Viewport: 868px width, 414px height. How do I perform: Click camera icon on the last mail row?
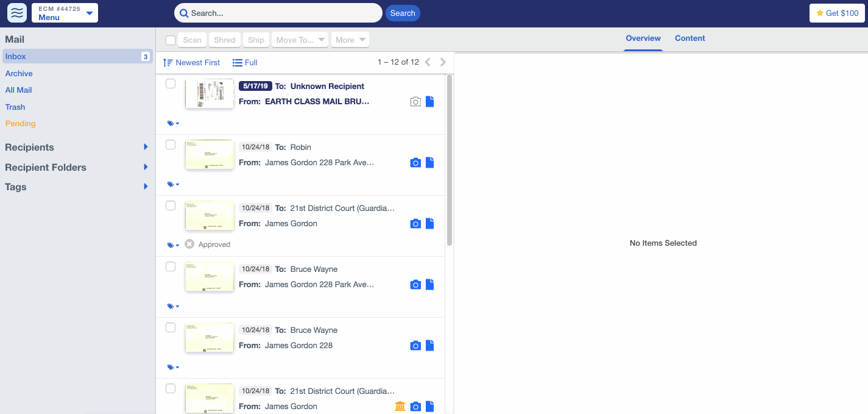pos(415,407)
